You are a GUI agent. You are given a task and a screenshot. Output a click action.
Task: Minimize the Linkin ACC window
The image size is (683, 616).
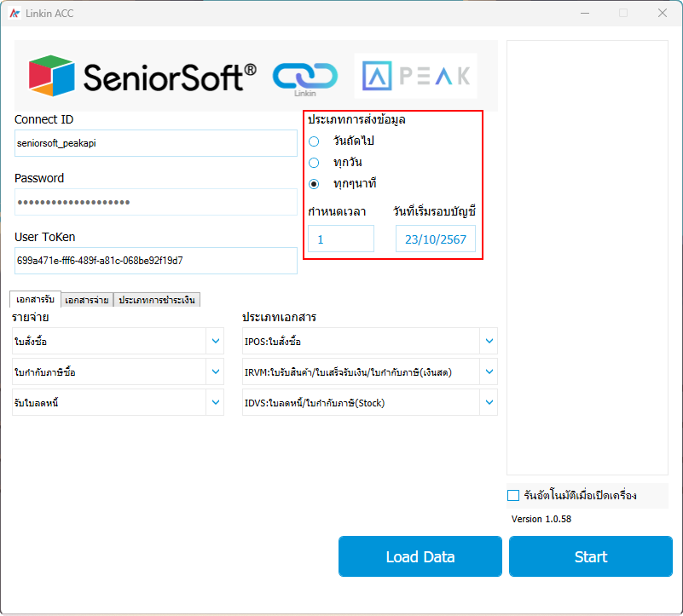point(585,13)
